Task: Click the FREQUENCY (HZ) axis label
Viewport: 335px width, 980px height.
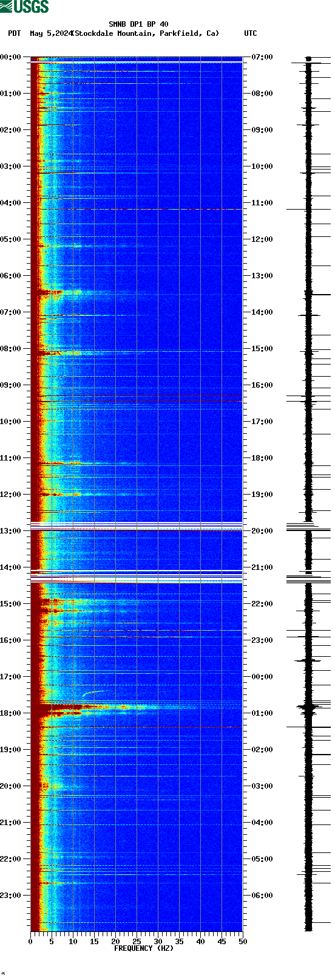Action: point(144,948)
